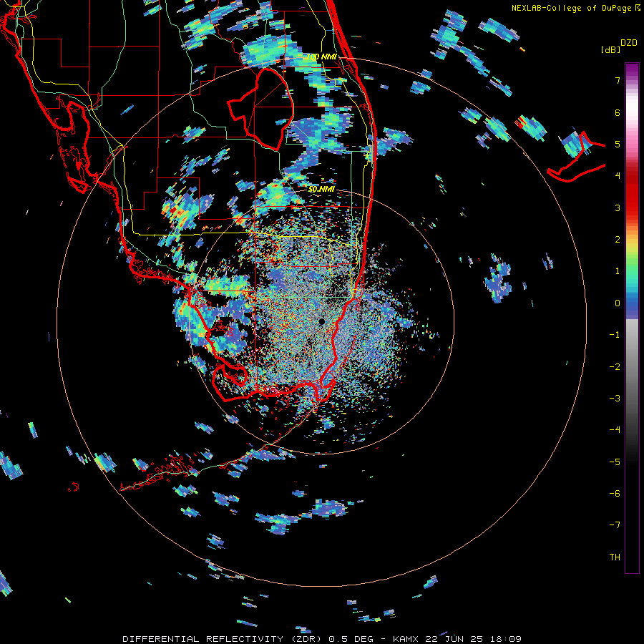Select the 5 tick label on scale

point(618,144)
